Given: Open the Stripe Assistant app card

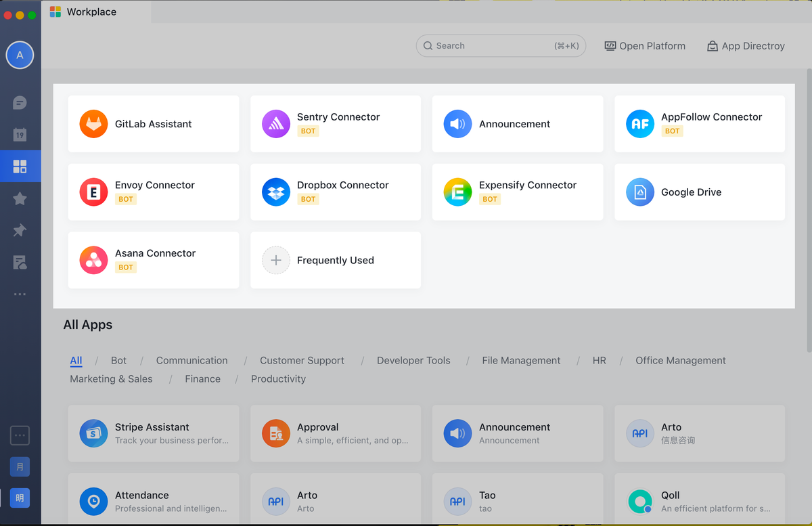Looking at the screenshot, I should pos(154,433).
